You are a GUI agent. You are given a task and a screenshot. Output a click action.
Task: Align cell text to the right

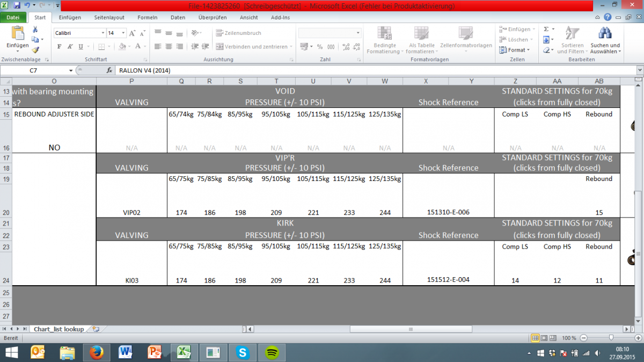pyautogui.click(x=180, y=47)
